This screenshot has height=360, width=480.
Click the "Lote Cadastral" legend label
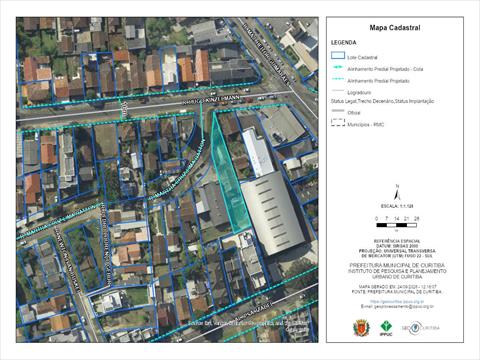(362, 57)
